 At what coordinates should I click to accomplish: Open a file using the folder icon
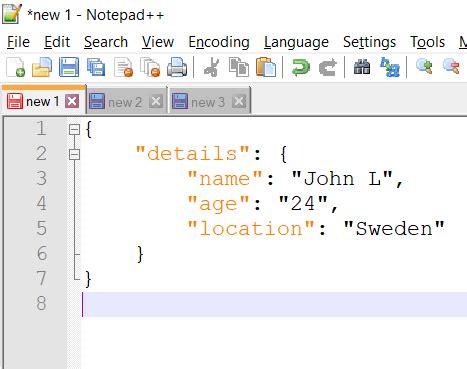point(42,67)
